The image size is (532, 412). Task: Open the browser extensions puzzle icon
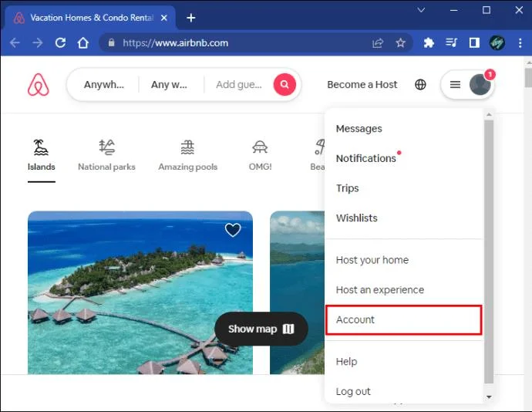(429, 42)
